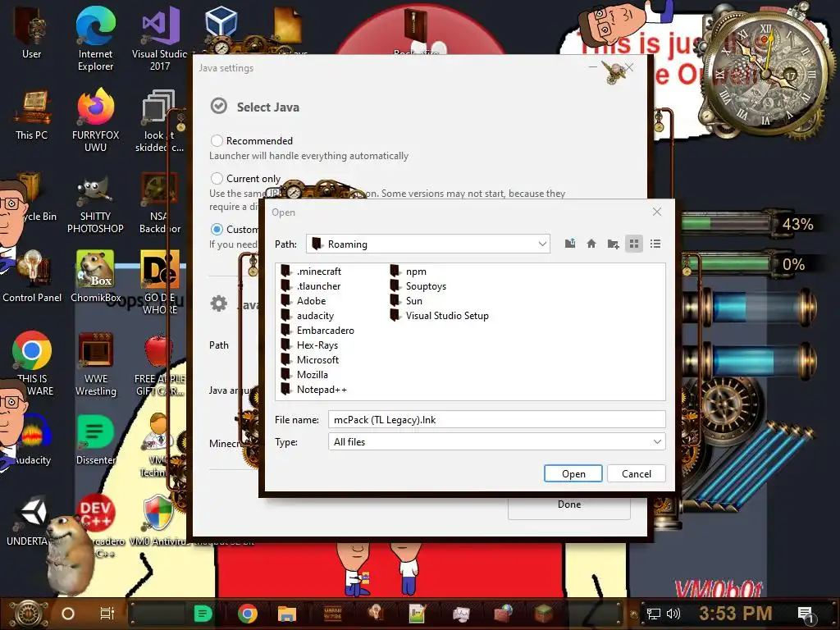The image size is (840, 630).
Task: Open ChomikBox desktop icon
Action: (x=95, y=277)
